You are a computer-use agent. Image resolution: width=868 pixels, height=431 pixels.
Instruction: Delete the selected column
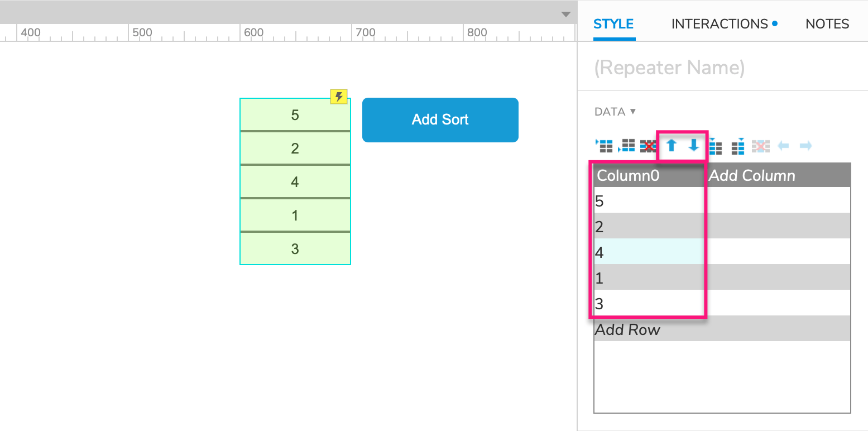pyautogui.click(x=760, y=146)
